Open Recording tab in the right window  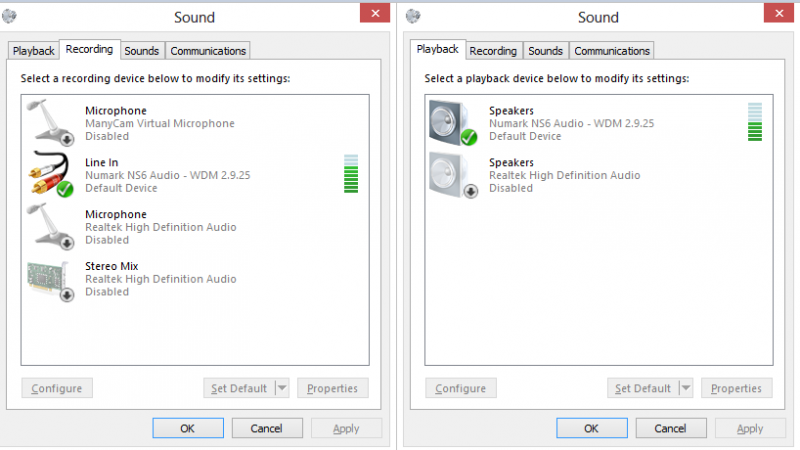[x=493, y=51]
